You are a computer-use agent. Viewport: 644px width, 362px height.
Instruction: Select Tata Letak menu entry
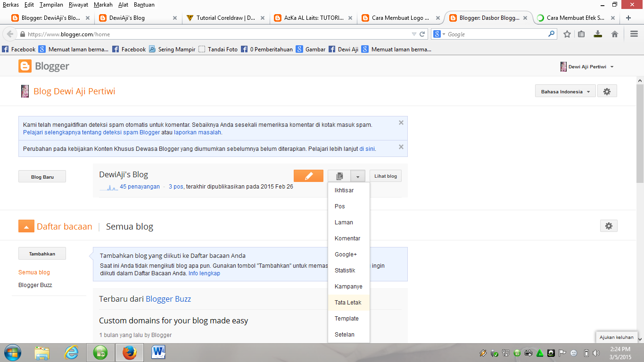click(349, 303)
